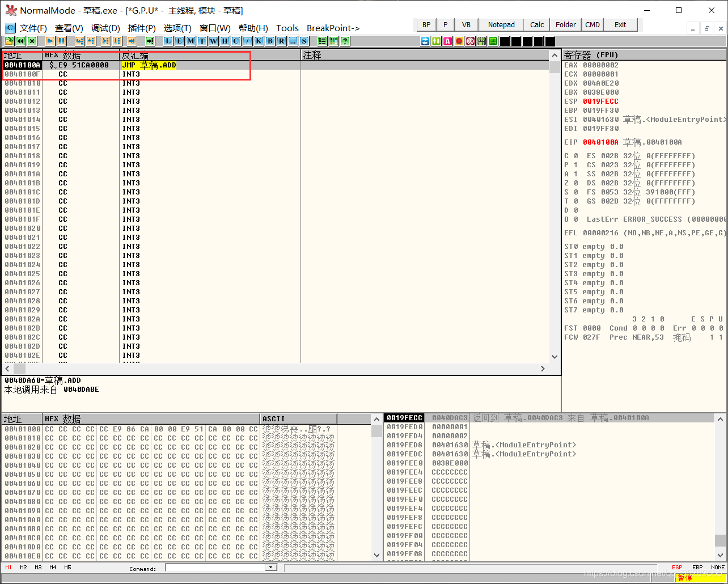
Task: Open a file with the folder toolbar icon
Action: [x=9, y=41]
